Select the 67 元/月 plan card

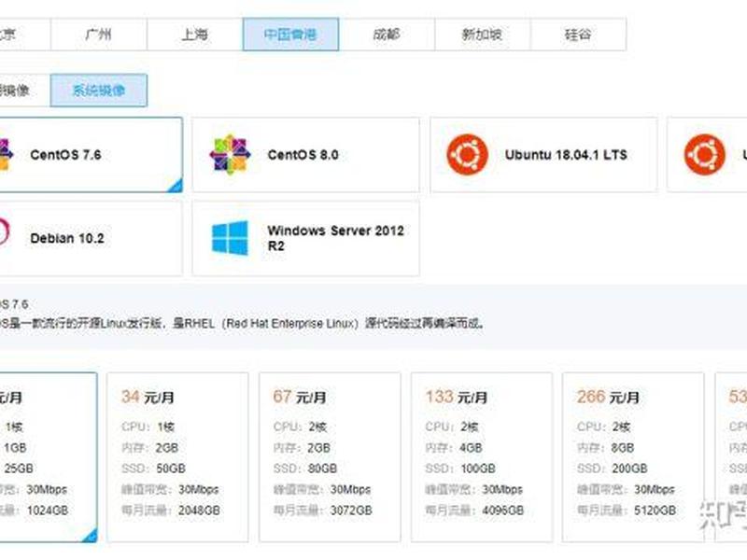[330, 457]
